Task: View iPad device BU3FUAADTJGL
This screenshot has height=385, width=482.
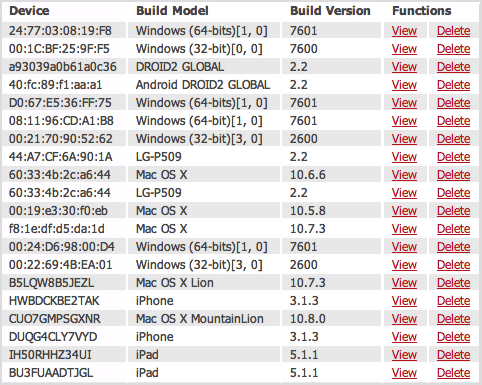Action: coord(404,373)
